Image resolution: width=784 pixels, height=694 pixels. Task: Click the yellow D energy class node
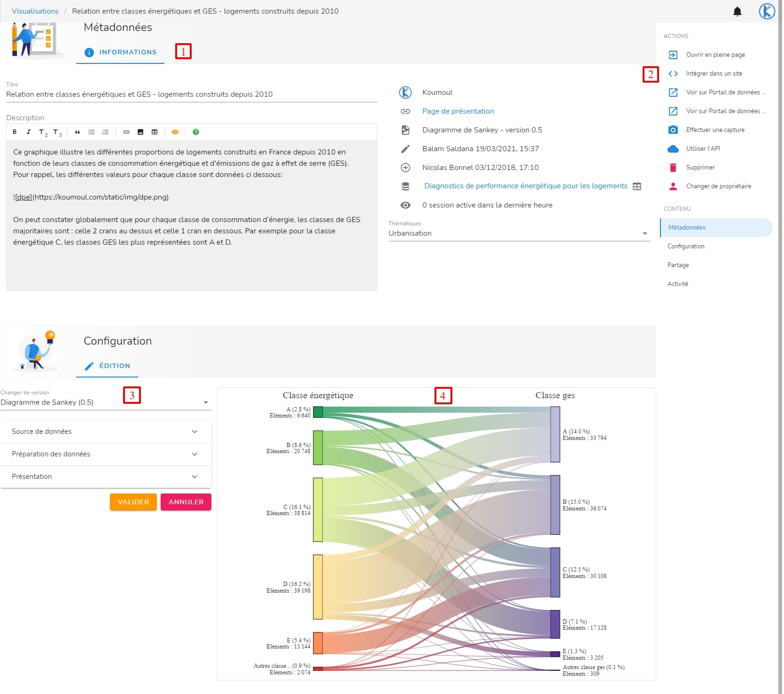(x=318, y=587)
